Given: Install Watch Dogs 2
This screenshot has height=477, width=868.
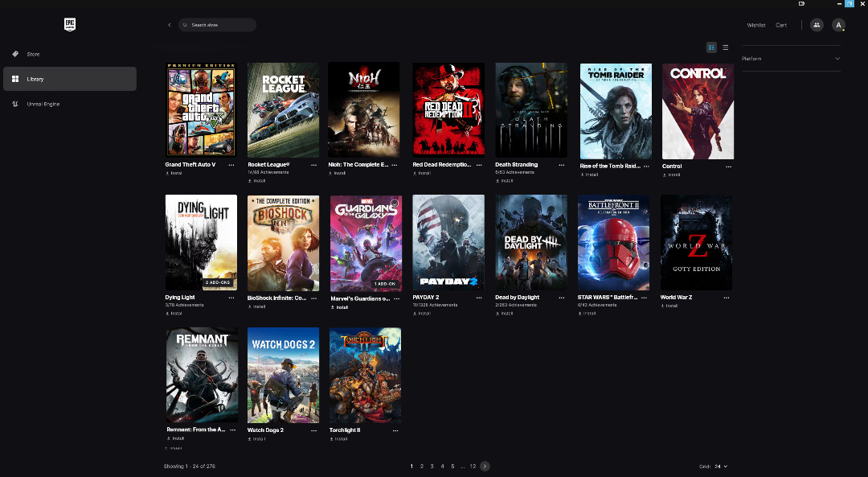Looking at the screenshot, I should pos(256,438).
